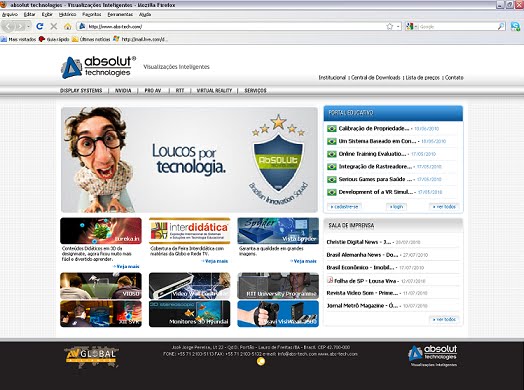
Task: Open the Online Training Evaluatio article
Action: 372,154
